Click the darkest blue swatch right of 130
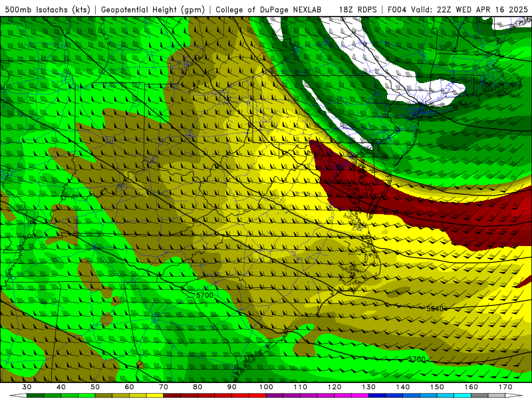Screen dimensions: 532x399 tap(377, 396)
